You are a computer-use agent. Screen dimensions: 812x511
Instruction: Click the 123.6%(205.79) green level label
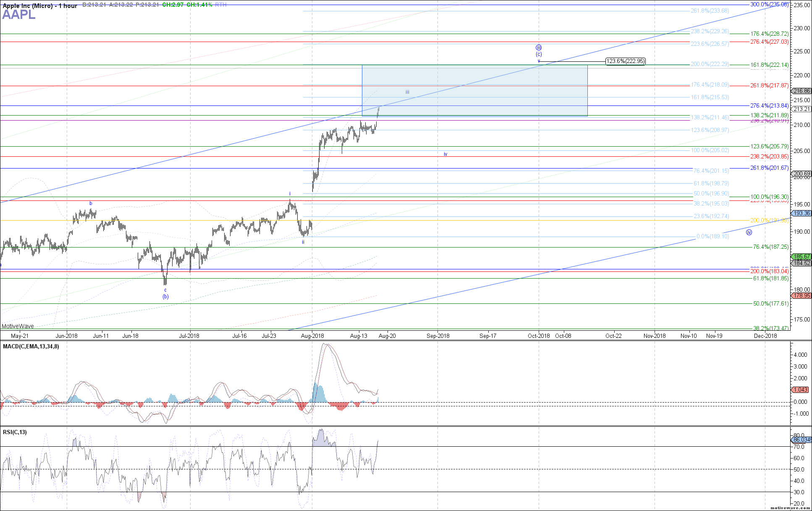click(770, 146)
